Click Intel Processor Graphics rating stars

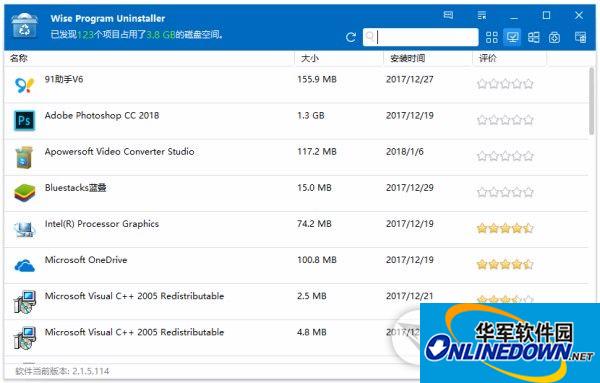pos(505,228)
